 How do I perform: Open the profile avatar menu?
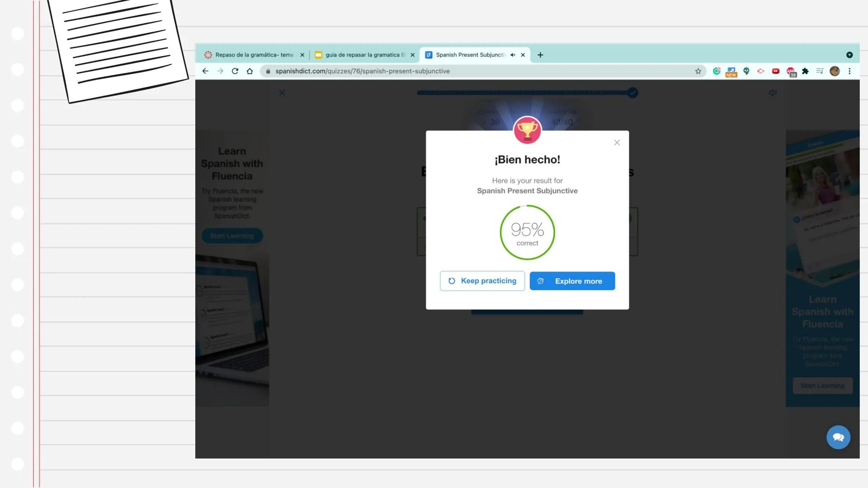tap(835, 71)
